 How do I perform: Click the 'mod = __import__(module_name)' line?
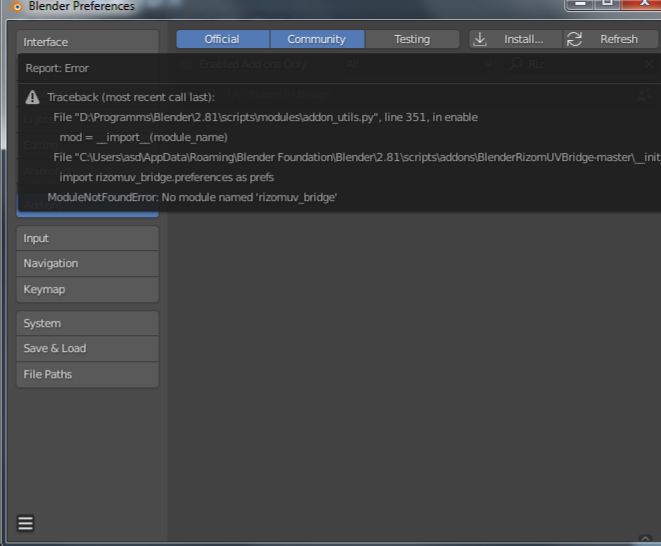coord(143,137)
